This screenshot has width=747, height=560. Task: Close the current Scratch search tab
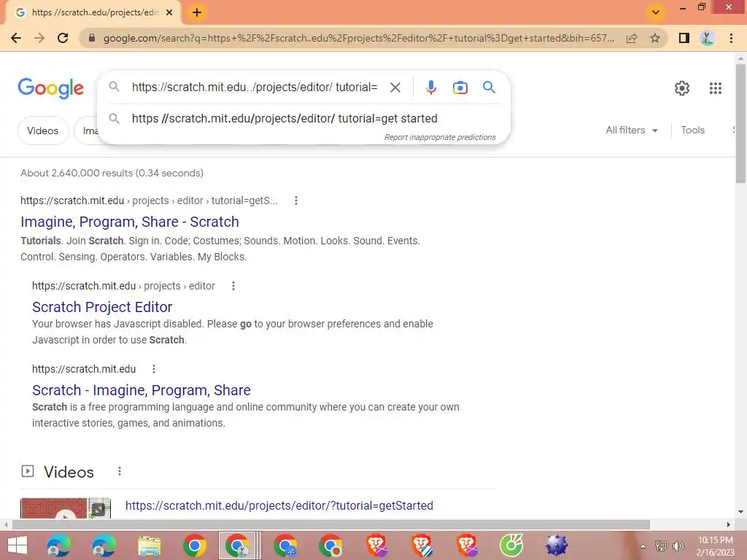point(169,12)
